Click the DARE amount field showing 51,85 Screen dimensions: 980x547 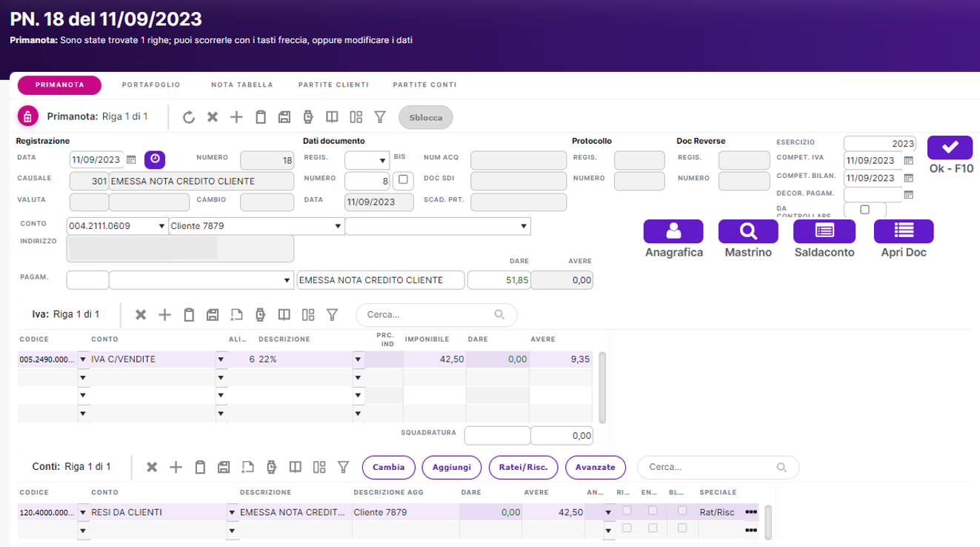point(499,280)
